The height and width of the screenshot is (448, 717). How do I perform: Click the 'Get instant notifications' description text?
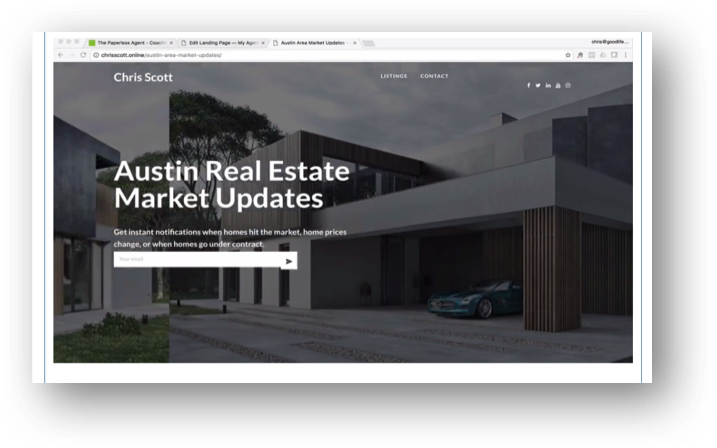(x=230, y=238)
